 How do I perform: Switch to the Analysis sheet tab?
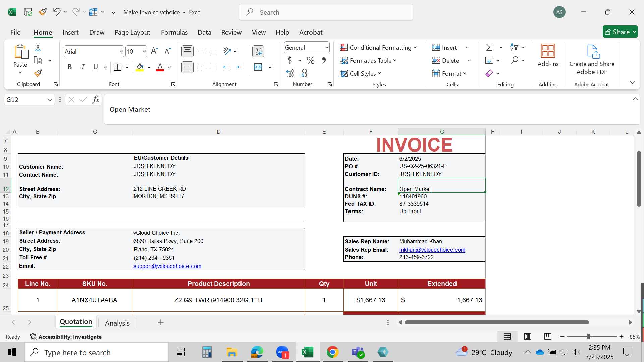point(117,323)
